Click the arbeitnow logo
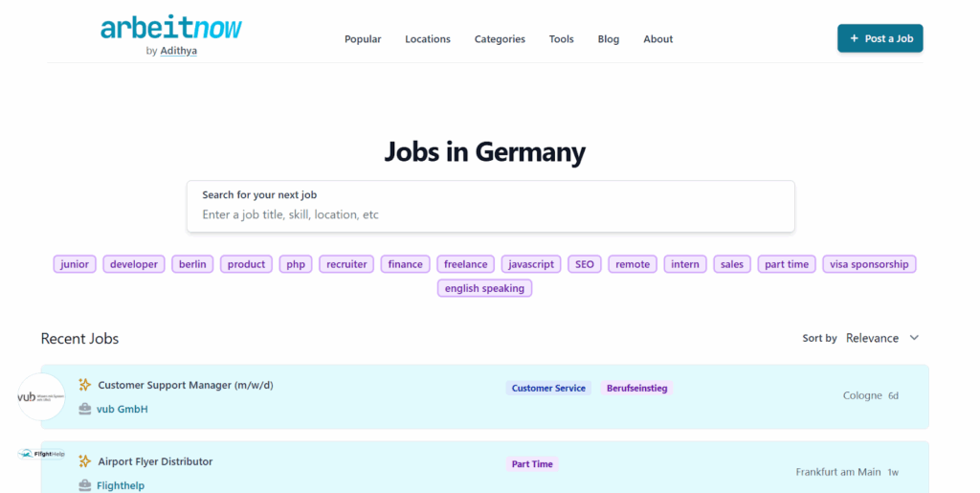 [171, 29]
